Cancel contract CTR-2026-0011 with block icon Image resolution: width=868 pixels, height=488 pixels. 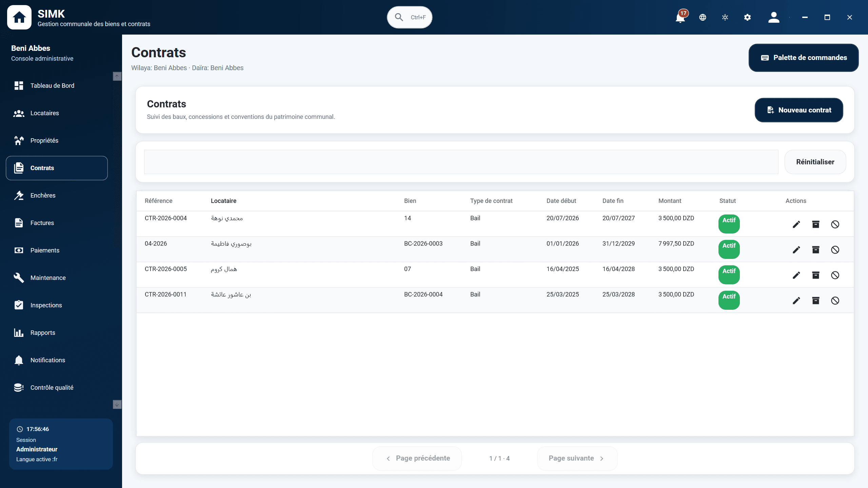835,301
